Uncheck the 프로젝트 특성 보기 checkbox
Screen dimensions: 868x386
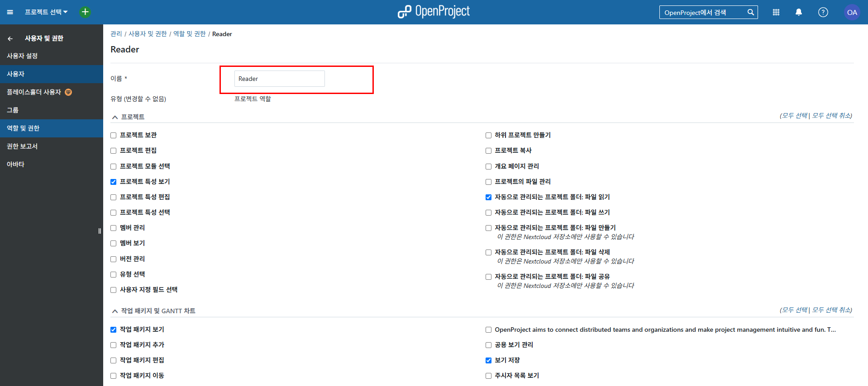click(x=114, y=182)
